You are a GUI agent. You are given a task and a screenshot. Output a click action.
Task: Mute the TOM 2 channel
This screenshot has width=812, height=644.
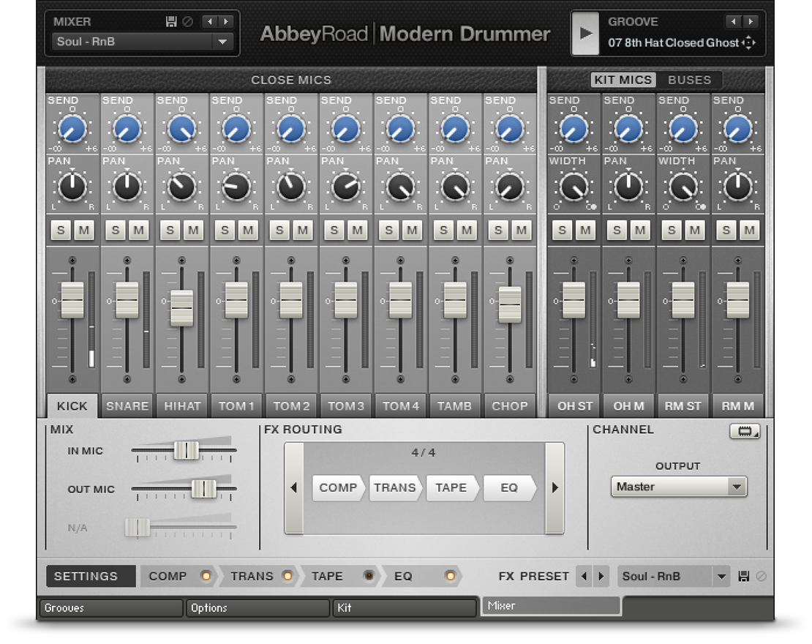pyautogui.click(x=302, y=230)
